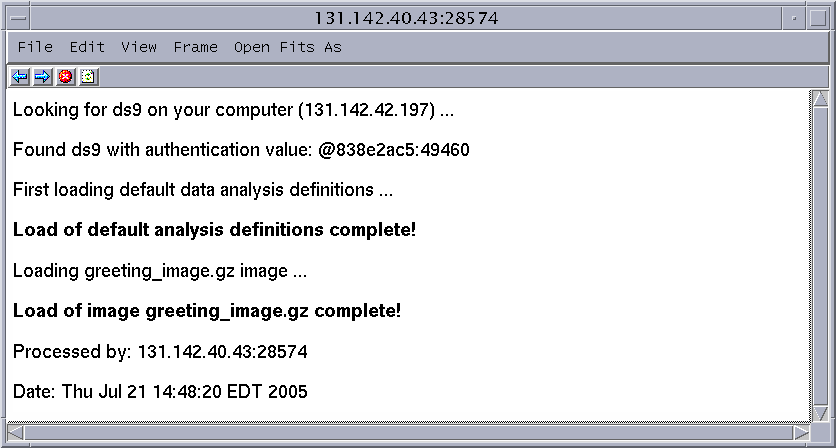Click the reload page icon
The height and width of the screenshot is (448, 836).
[89, 77]
